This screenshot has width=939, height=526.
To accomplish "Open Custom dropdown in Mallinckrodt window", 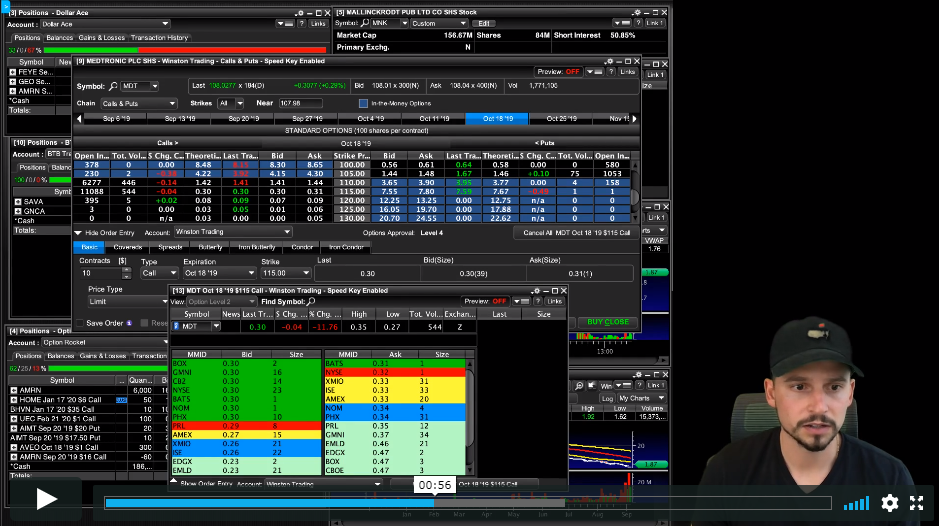I will tap(438, 23).
